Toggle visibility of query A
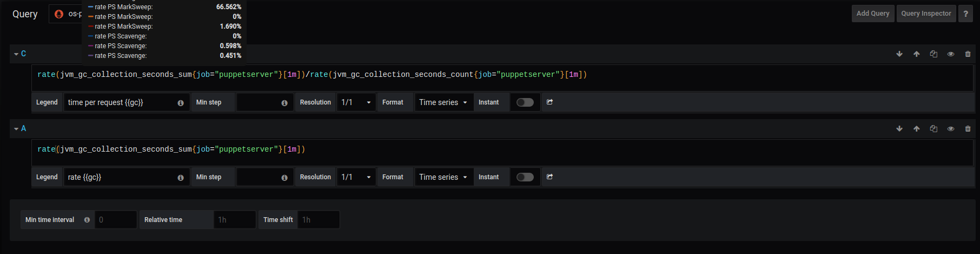Viewport: 980px width, 254px height. pyautogui.click(x=951, y=129)
